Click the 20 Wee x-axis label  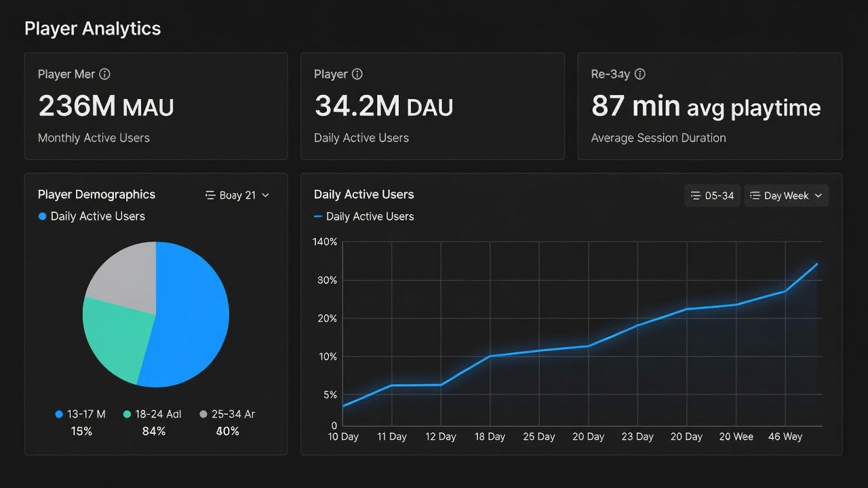click(x=736, y=436)
